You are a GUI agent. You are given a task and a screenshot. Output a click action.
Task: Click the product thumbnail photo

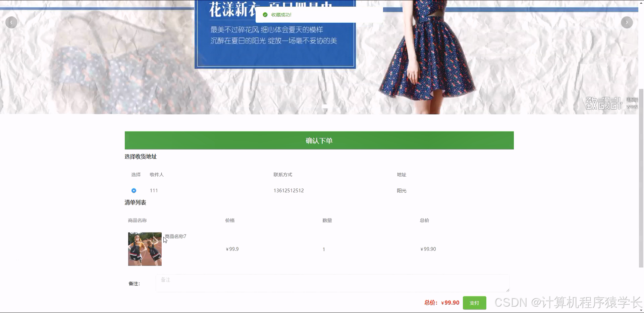click(145, 249)
